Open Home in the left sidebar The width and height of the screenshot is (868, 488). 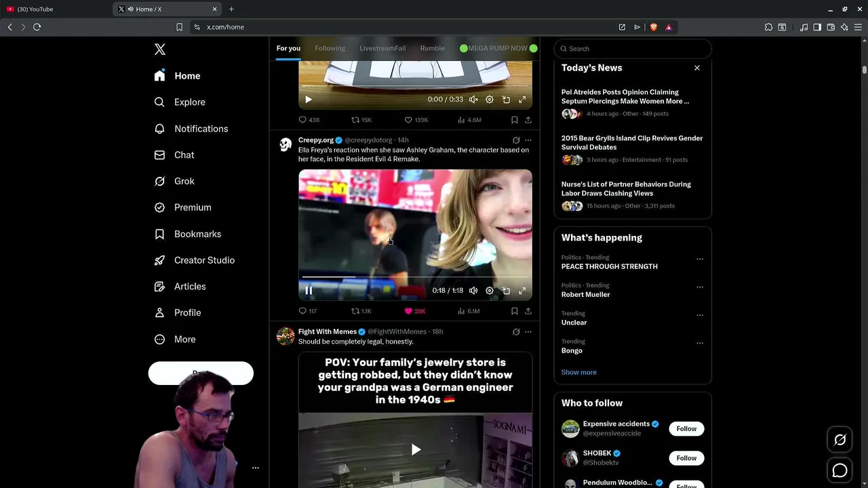(177, 76)
